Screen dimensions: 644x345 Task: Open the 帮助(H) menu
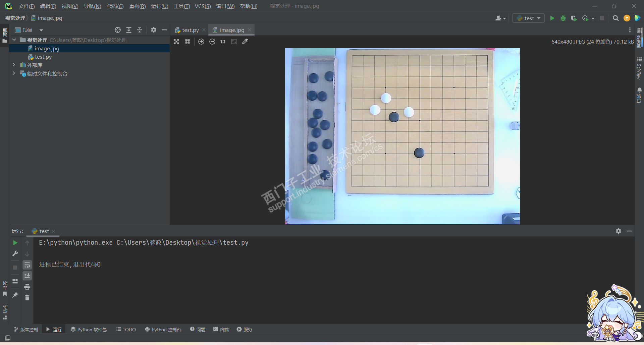[249, 6]
